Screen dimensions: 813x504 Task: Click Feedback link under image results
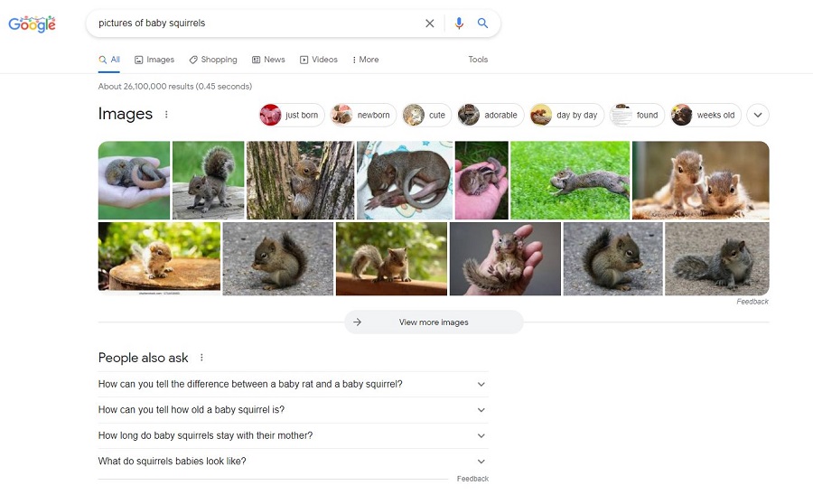(x=752, y=302)
